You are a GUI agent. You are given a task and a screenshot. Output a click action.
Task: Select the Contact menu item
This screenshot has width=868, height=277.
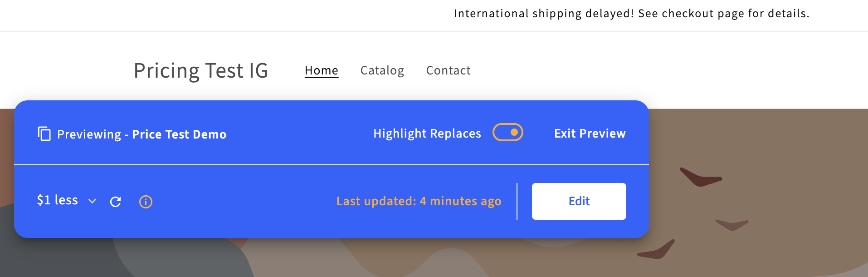tap(449, 70)
